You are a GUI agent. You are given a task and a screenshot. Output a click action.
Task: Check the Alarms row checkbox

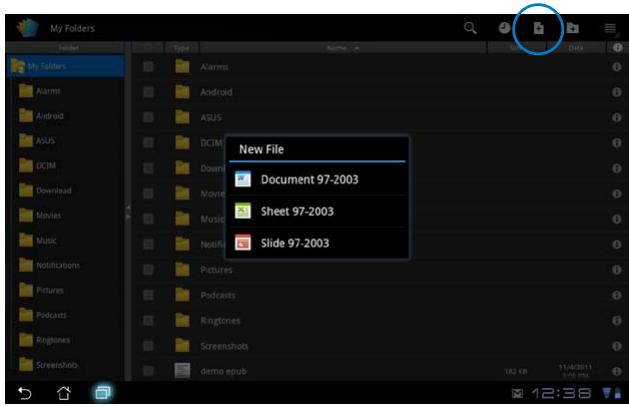(148, 67)
